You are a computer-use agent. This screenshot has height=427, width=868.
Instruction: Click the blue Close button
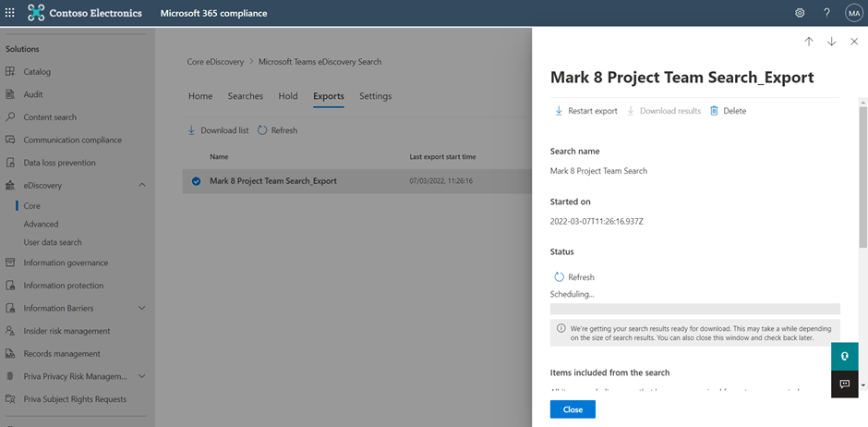[x=573, y=409]
